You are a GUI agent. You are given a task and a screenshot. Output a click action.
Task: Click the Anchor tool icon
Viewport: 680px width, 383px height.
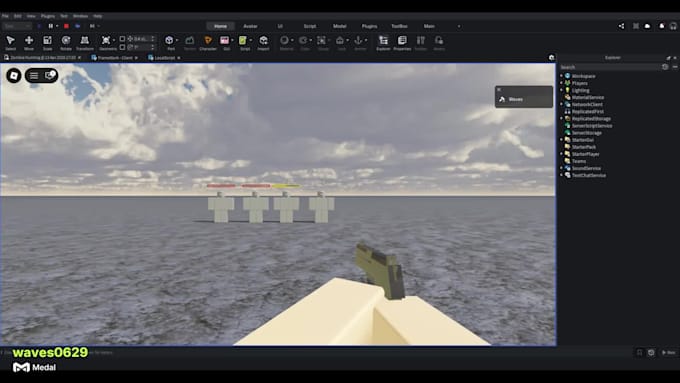click(x=358, y=41)
